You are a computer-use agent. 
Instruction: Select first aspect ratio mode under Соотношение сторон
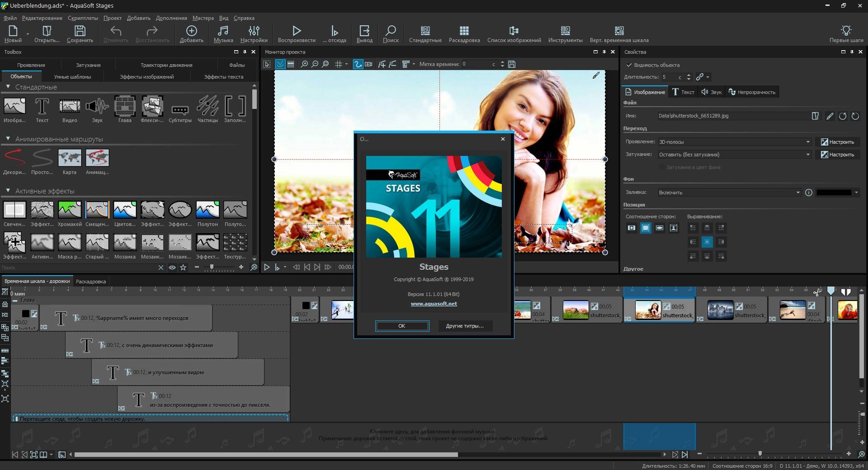[632, 228]
